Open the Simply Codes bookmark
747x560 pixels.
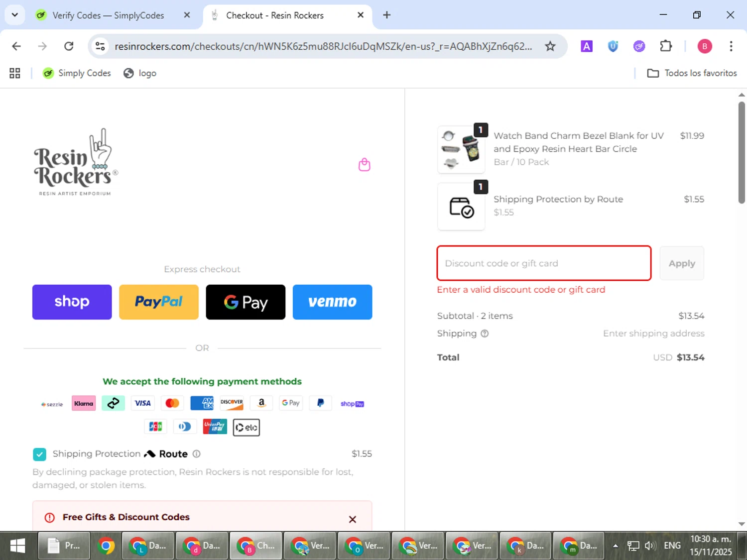pos(77,73)
